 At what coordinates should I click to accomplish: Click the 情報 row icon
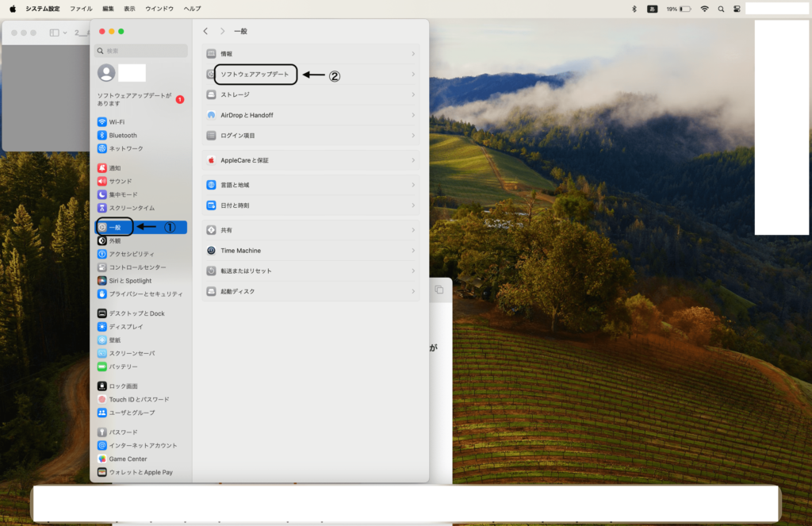[x=211, y=54]
